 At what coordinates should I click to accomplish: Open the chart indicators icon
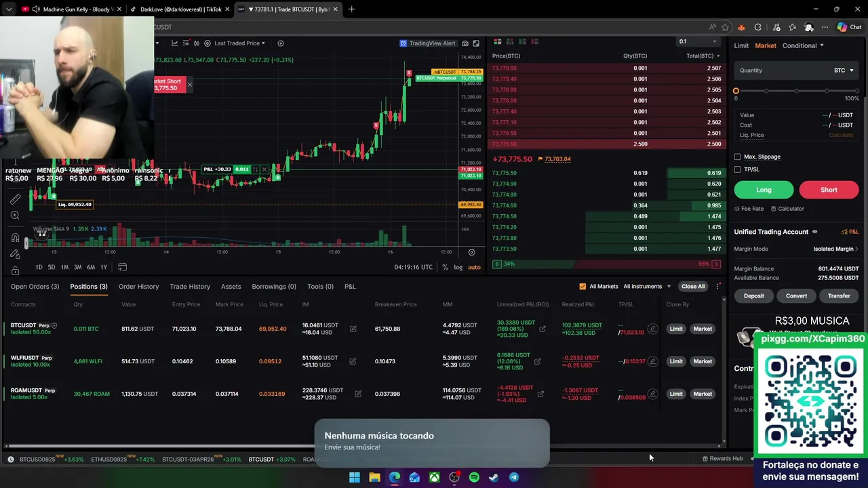click(x=174, y=43)
